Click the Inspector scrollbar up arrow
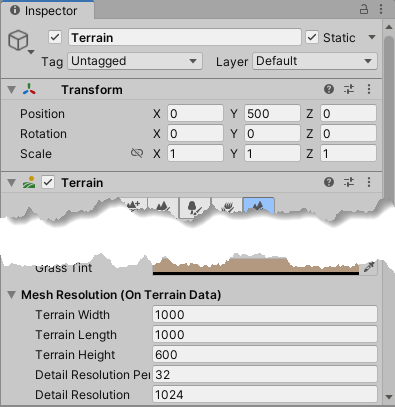 [x=389, y=27]
